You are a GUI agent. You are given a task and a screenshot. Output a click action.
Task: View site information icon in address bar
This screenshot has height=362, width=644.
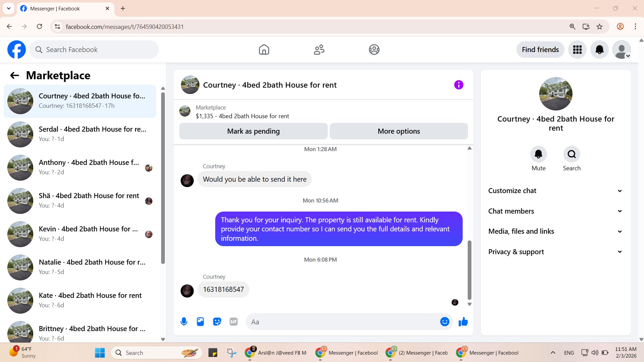(57, 27)
